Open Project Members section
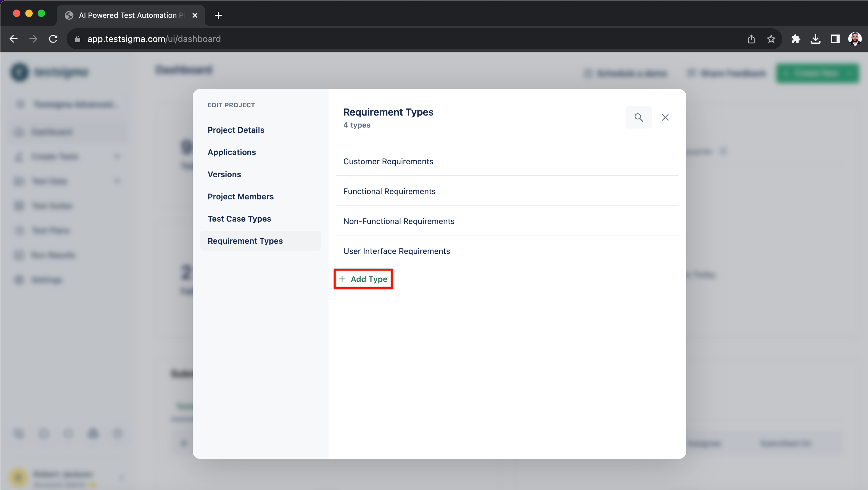This screenshot has width=868, height=490. (241, 197)
